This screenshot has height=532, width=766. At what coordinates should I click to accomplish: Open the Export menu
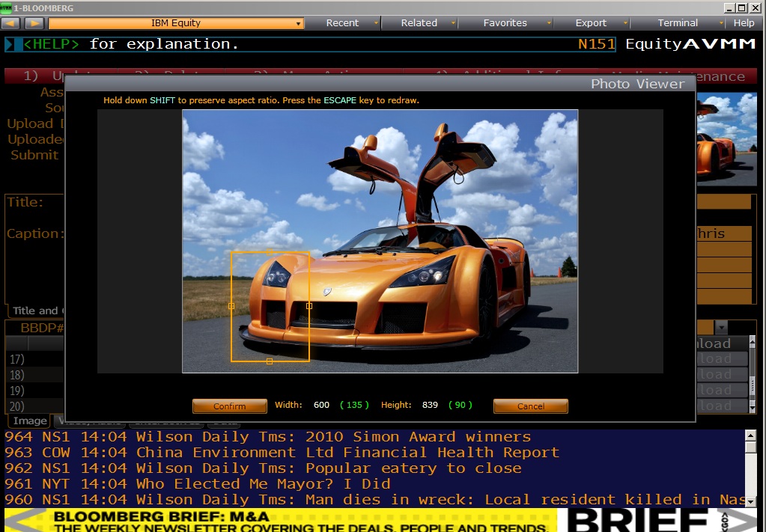pos(595,23)
